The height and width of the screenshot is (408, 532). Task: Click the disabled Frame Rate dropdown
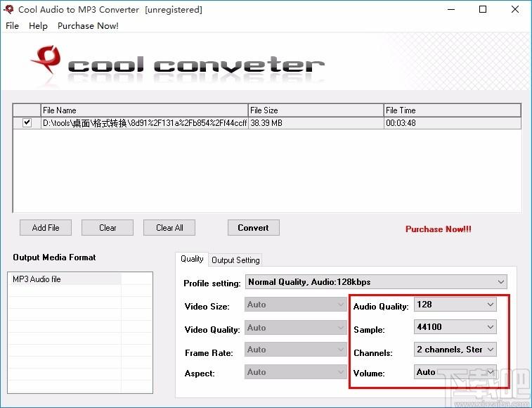[296, 350]
